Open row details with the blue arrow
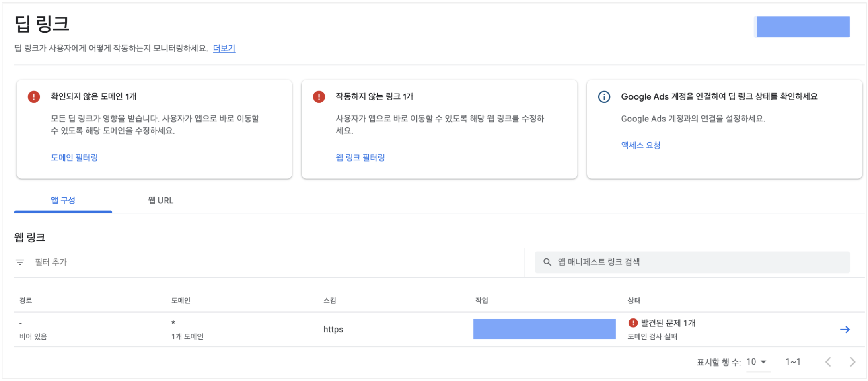Screen dimensions: 868x381 point(845,330)
